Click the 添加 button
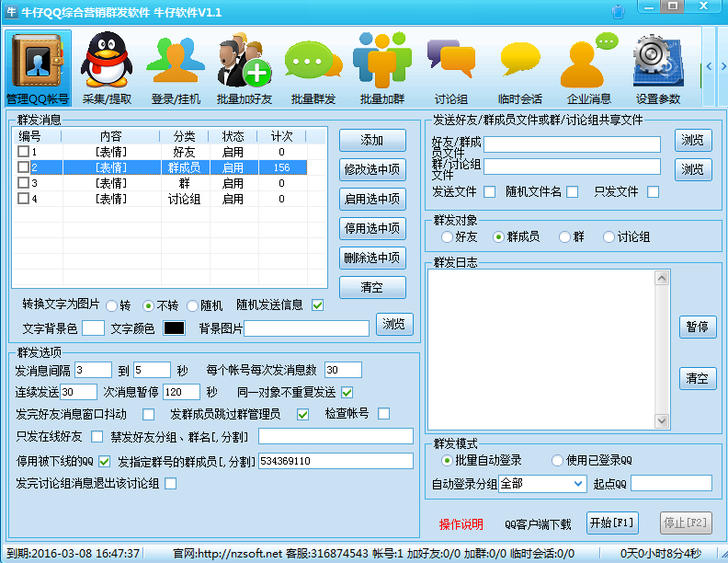This screenshot has width=728, height=563. [372, 140]
